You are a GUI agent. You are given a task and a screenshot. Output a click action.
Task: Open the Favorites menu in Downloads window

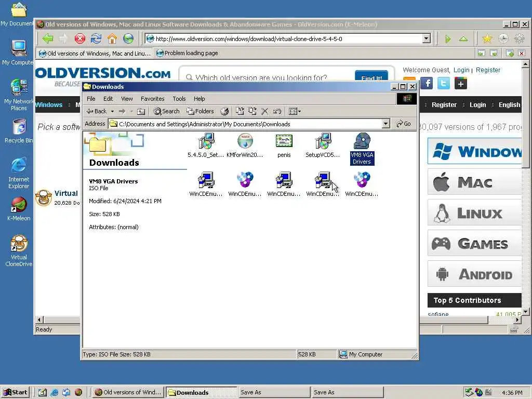click(152, 99)
